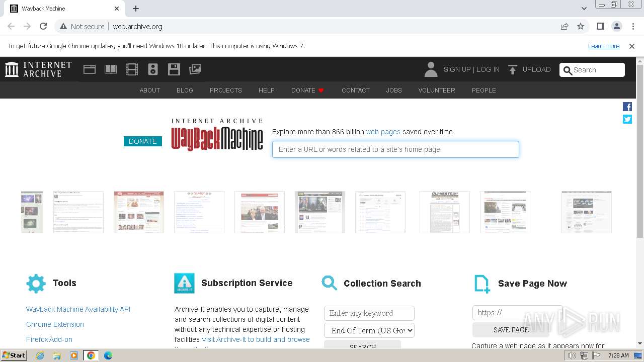This screenshot has width=644, height=362.
Task: Focus the Wayback URL search field
Action: 395,149
